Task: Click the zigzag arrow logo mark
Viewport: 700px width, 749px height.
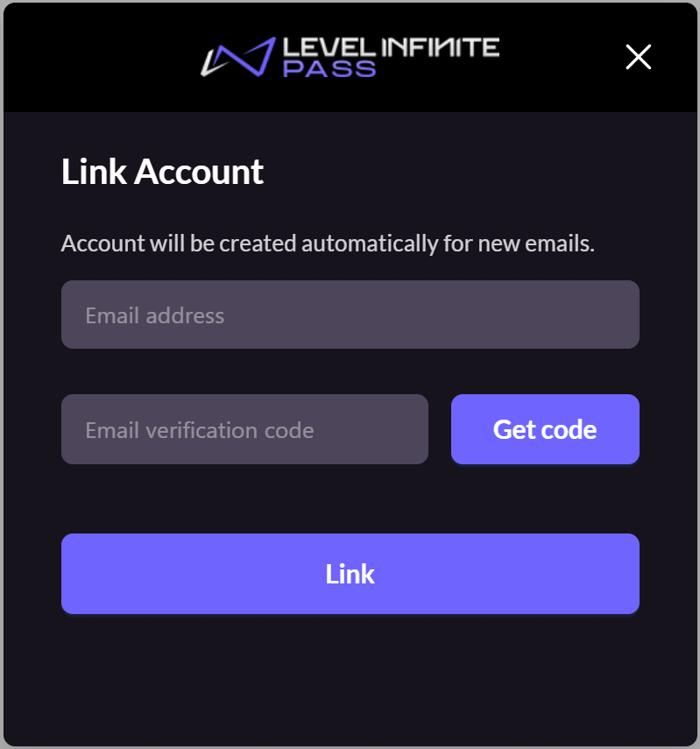Action: [238, 57]
